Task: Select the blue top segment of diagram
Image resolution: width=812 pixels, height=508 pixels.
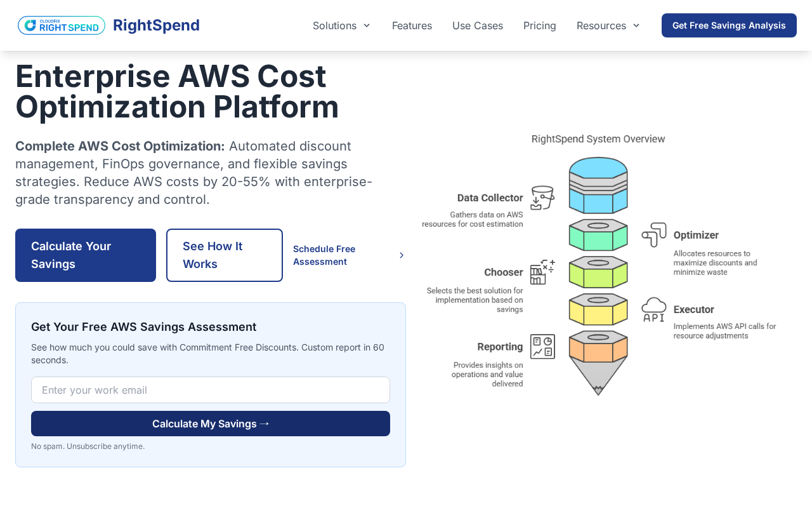Action: tap(598, 184)
